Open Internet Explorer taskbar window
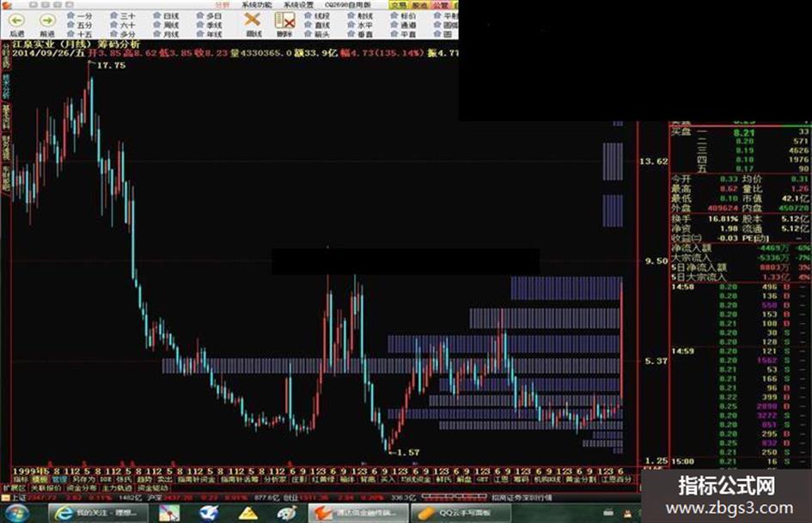This screenshot has height=523, width=812. click(x=99, y=513)
